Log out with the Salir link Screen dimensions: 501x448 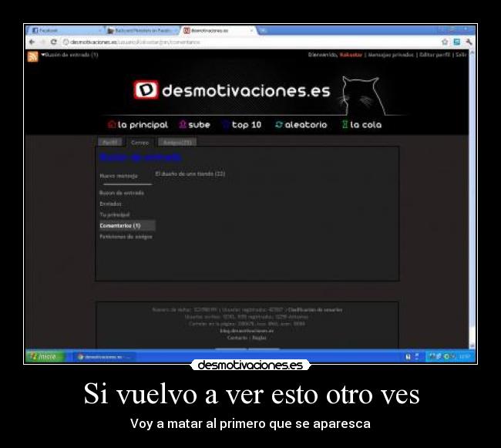pyautogui.click(x=461, y=55)
